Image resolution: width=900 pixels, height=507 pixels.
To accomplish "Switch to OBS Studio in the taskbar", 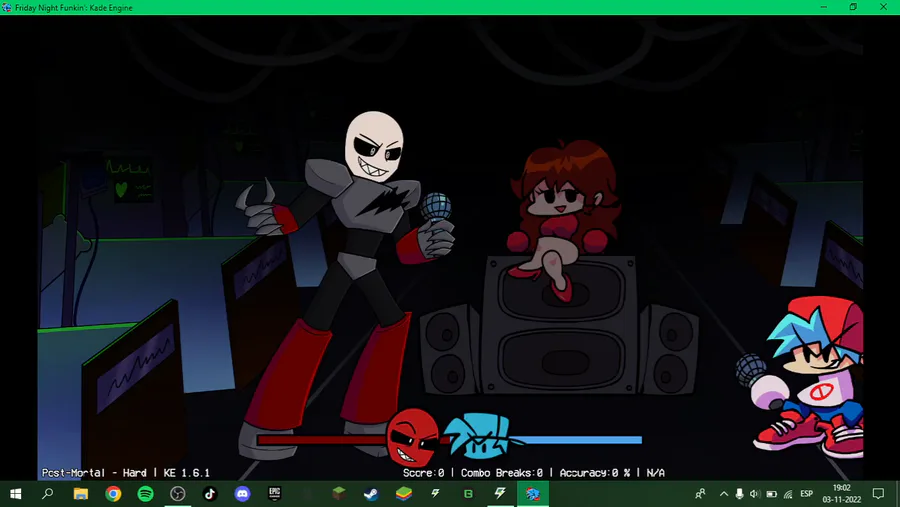I will (178, 494).
